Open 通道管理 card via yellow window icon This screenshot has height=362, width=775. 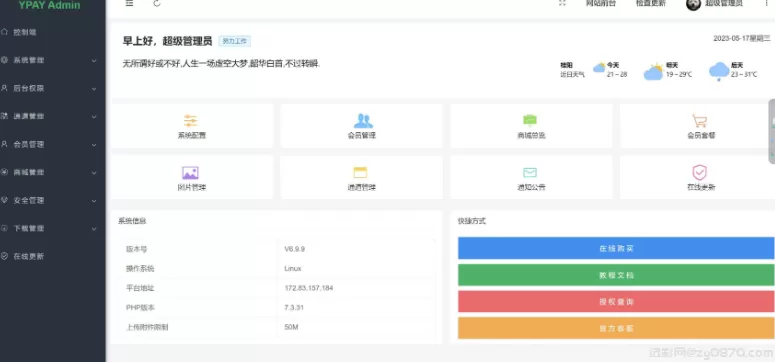360,173
